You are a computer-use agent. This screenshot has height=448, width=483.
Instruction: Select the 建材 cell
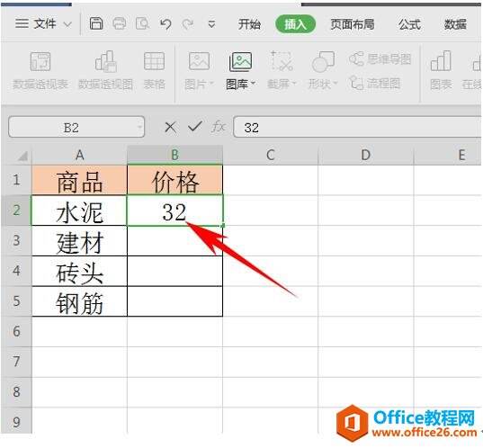pos(79,240)
